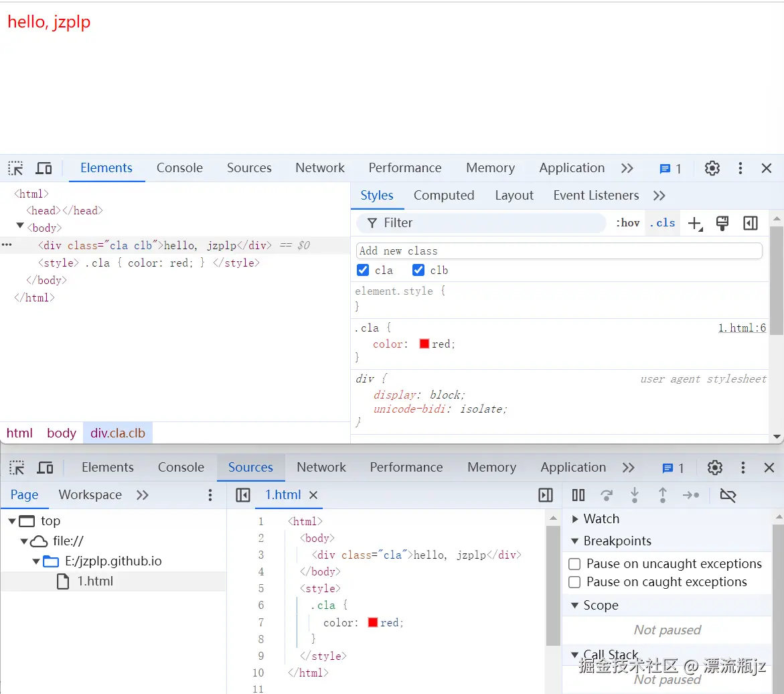Uncheck the cla class checkbox
The height and width of the screenshot is (694, 784).
(363, 270)
